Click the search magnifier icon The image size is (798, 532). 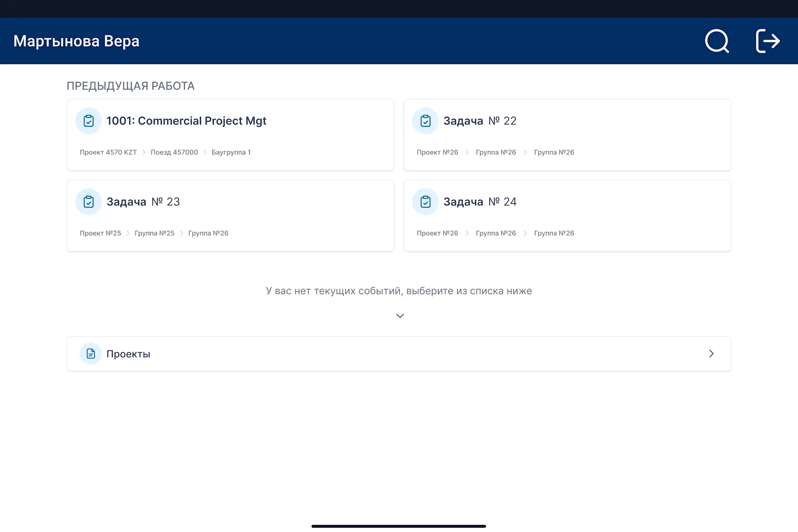(717, 41)
